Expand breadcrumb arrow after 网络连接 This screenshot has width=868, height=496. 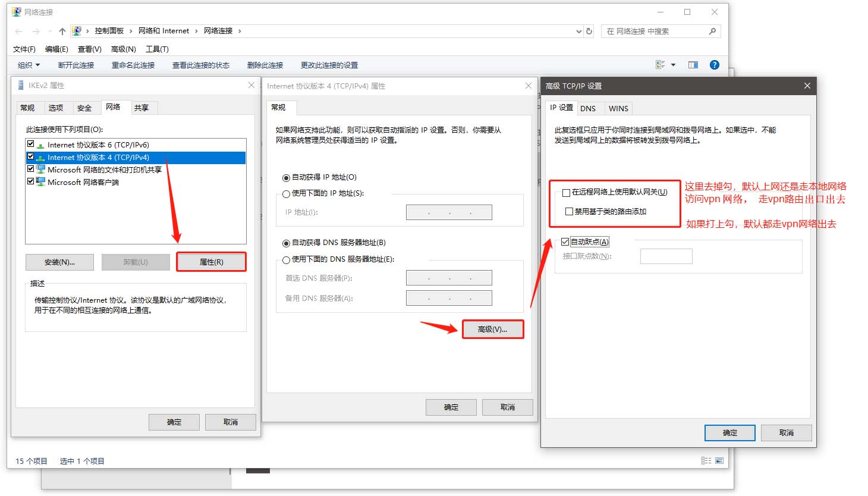pyautogui.click(x=240, y=31)
